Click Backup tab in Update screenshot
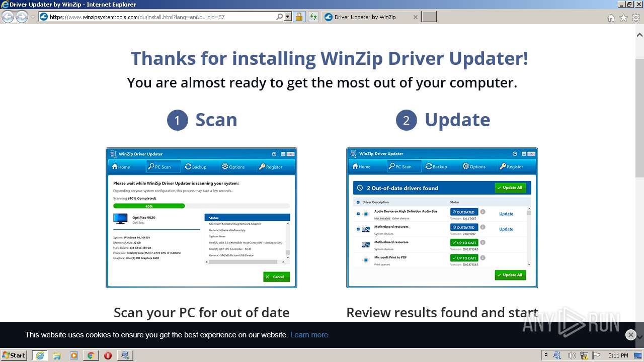Screen dimensions: 644x362 click(x=436, y=166)
